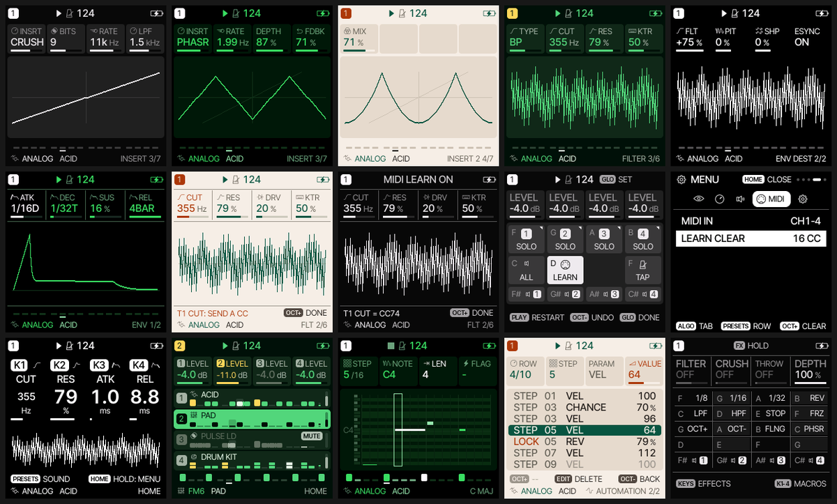Click the stop square in the C MAJ screen
The image size is (837, 504).
click(x=392, y=346)
